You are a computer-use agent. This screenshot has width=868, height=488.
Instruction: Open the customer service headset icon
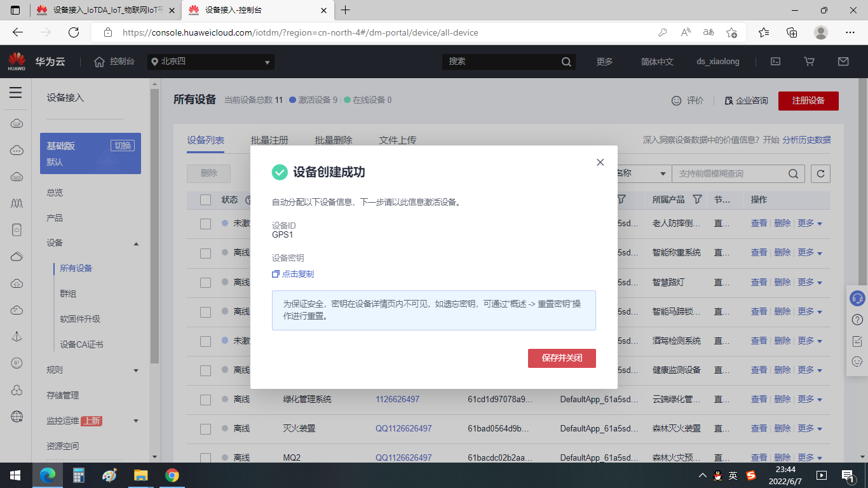(x=857, y=297)
